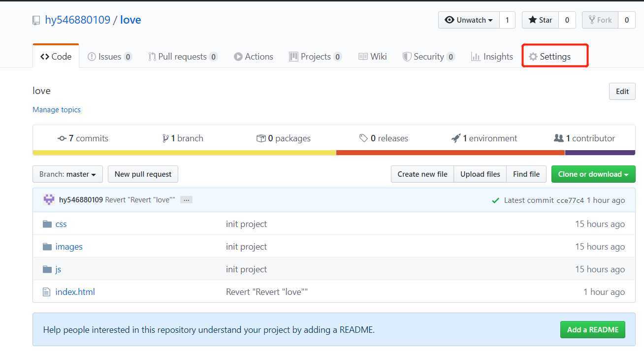Open the Projects tab
The image size is (644, 353).
pyautogui.click(x=315, y=57)
